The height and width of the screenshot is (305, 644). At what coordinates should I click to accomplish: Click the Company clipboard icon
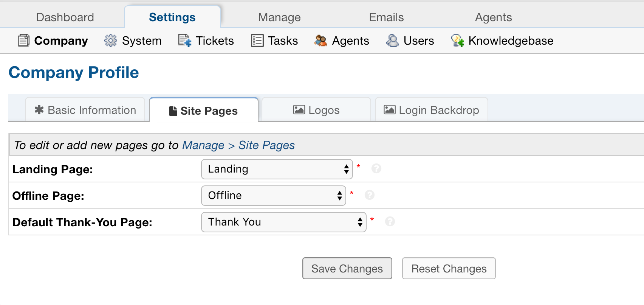point(23,40)
